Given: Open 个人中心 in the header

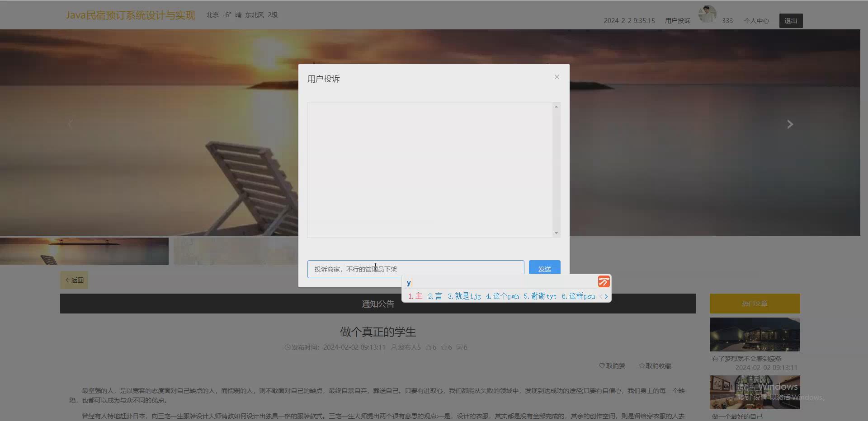Looking at the screenshot, I should [x=756, y=20].
